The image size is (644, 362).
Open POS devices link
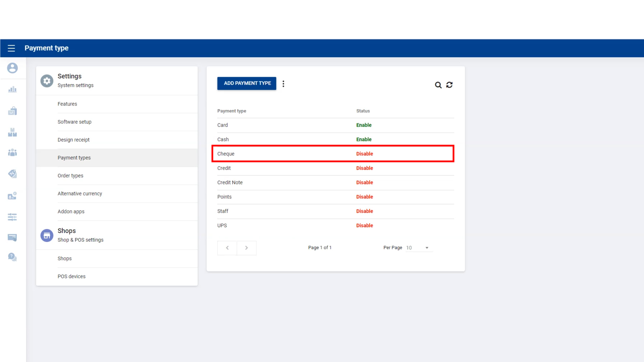[71, 277]
